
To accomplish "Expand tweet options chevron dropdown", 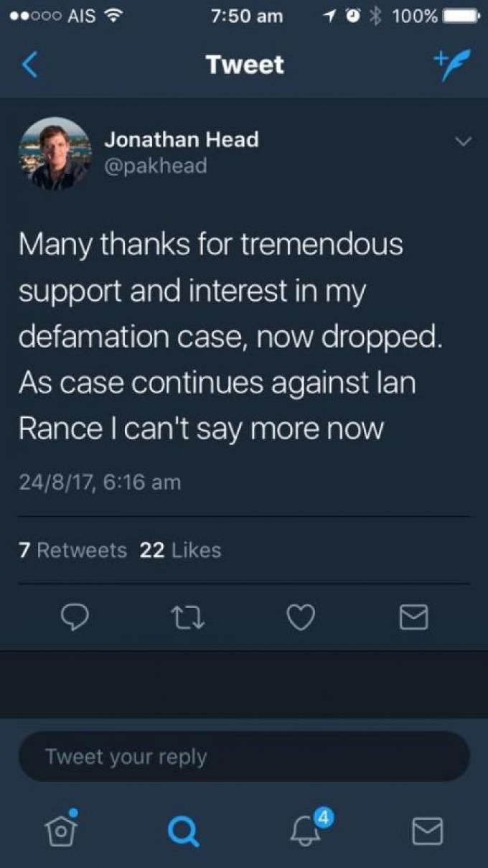I will point(464,141).
